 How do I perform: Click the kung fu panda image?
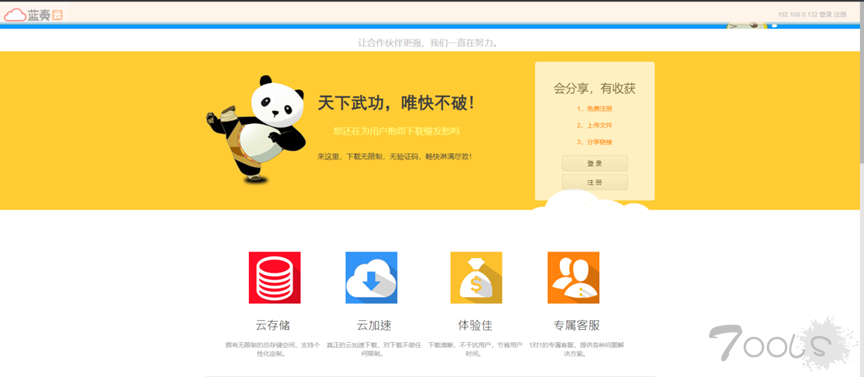tap(256, 129)
